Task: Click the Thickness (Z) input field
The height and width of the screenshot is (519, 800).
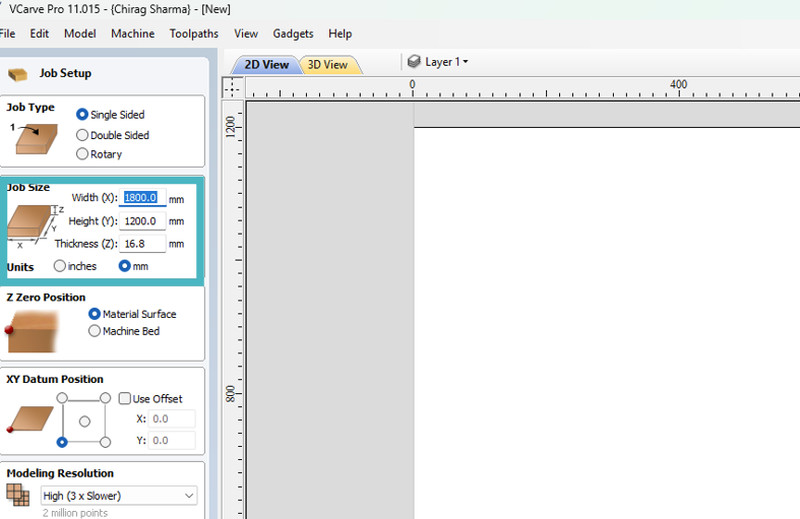Action: [x=142, y=243]
